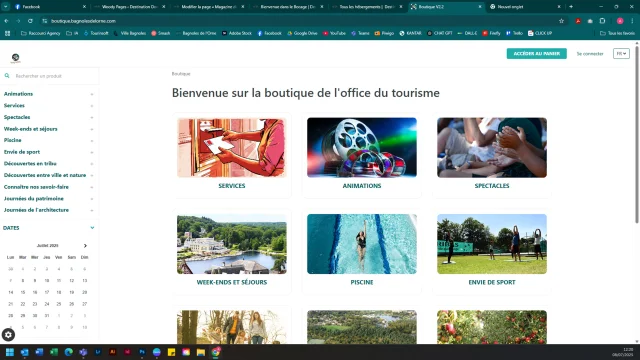Open the Chrome apps grid icon
The image size is (640, 360).
pos(7,33)
